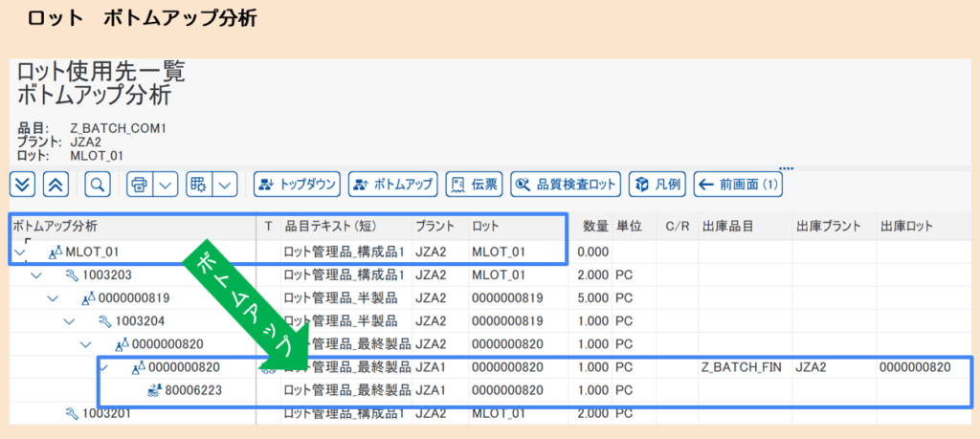Select the ボトムアップ analysis button

coord(392,184)
